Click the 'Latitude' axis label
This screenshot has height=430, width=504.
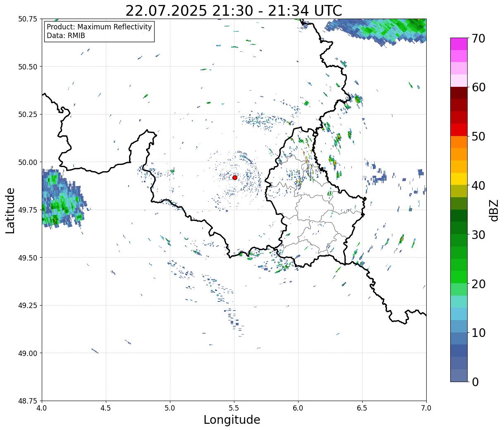[x=10, y=210]
